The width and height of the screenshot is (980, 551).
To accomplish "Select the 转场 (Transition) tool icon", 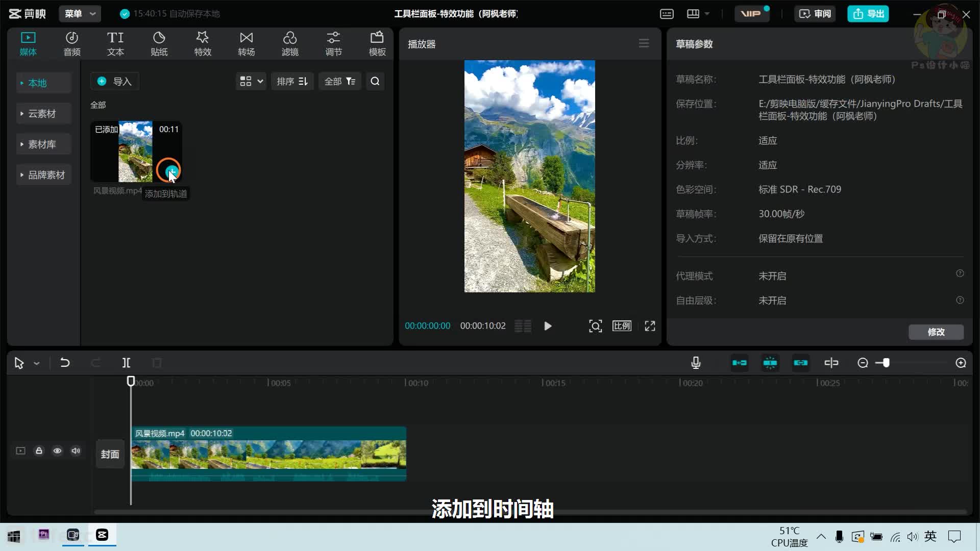I will [x=246, y=42].
